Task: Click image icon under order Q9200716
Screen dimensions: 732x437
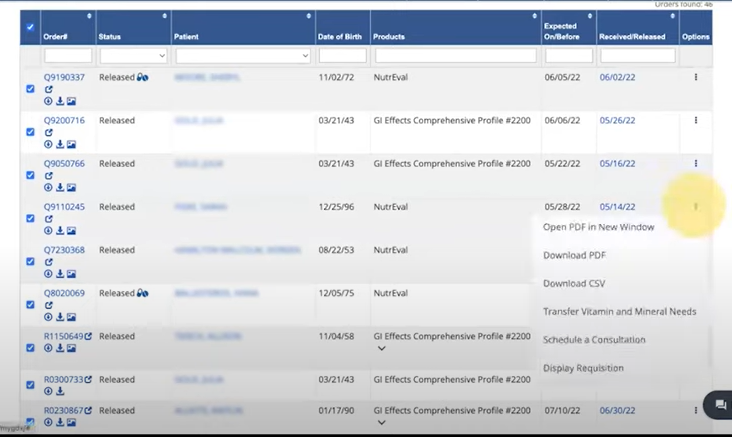Action: pos(71,144)
